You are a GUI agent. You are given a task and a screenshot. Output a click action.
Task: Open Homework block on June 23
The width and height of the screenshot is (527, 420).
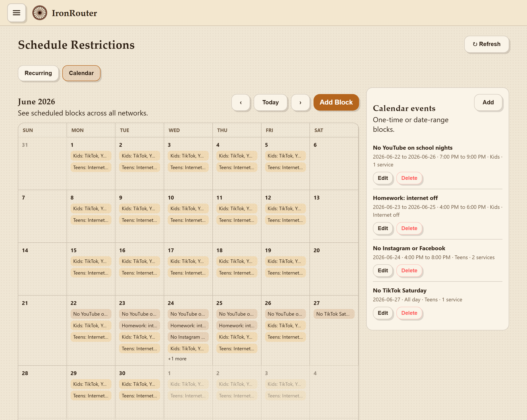coord(139,325)
